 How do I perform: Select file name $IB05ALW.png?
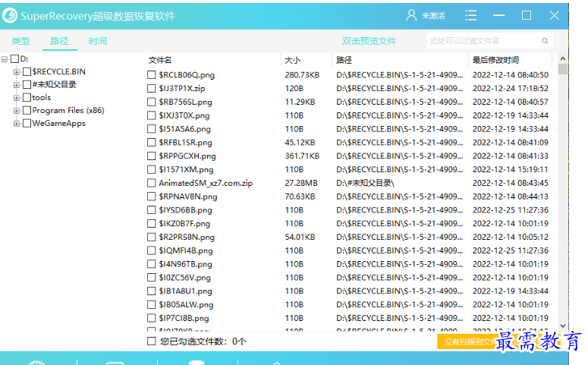pyautogui.click(x=186, y=304)
